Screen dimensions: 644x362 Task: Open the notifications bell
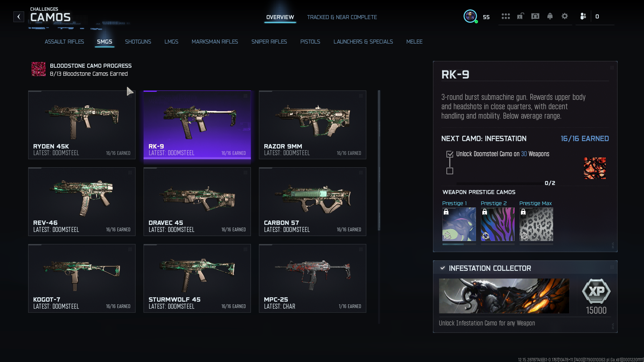(550, 16)
